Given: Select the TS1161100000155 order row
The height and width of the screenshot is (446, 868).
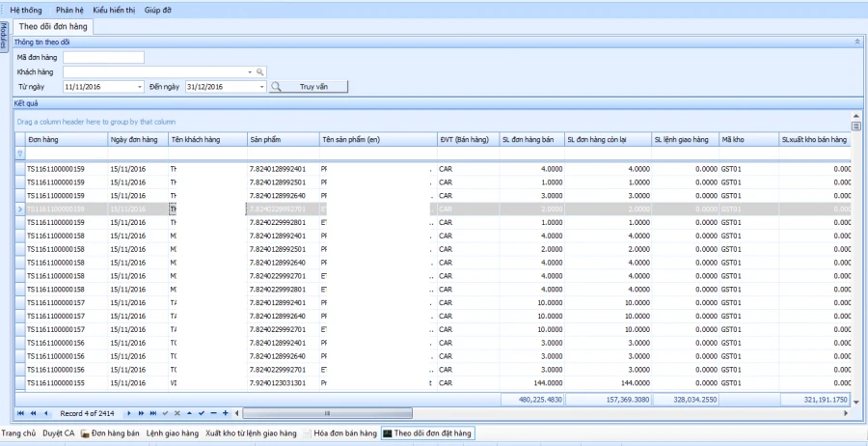Looking at the screenshot, I should pyautogui.click(x=432, y=383).
